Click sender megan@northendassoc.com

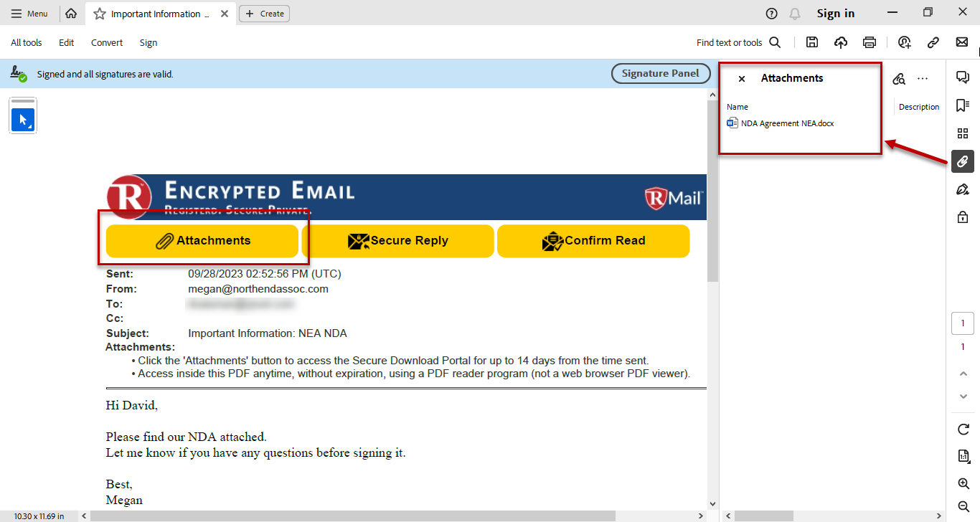point(258,289)
